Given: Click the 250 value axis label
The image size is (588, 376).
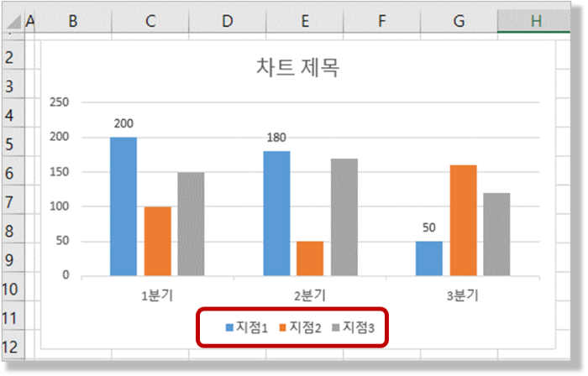Looking at the screenshot, I should [x=60, y=102].
